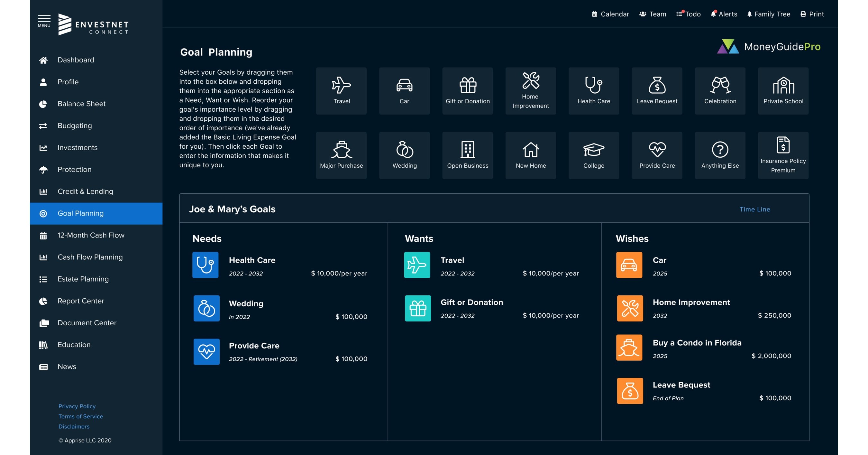Open Estate Planning from the sidebar
Viewport: 868px width, 455px height.
(x=83, y=279)
